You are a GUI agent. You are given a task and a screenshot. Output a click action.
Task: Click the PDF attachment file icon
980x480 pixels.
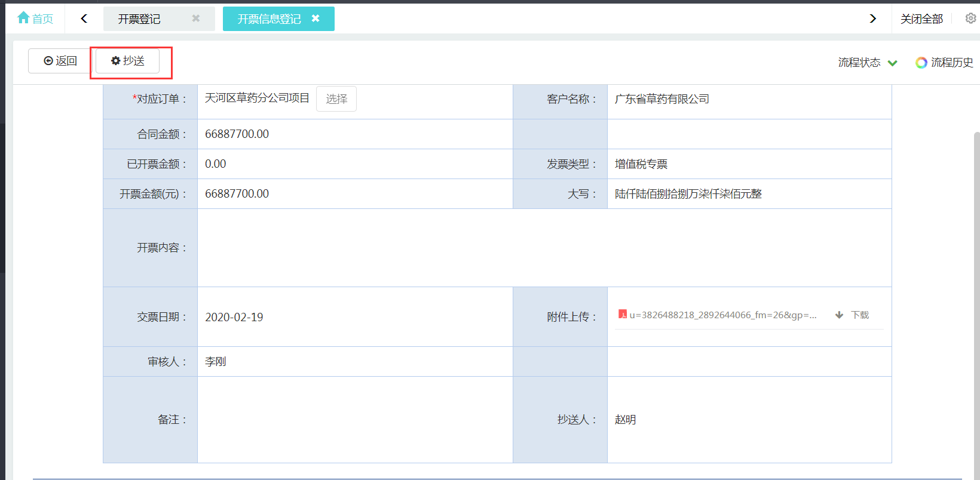[622, 315]
